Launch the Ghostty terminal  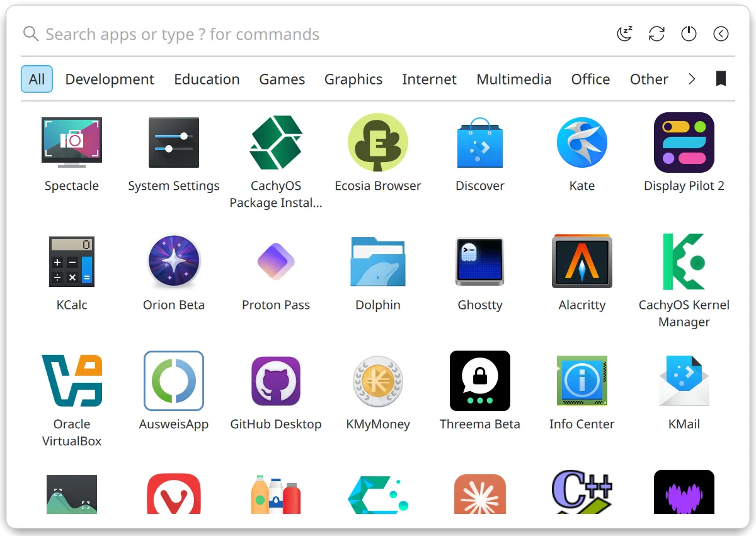[x=480, y=261]
